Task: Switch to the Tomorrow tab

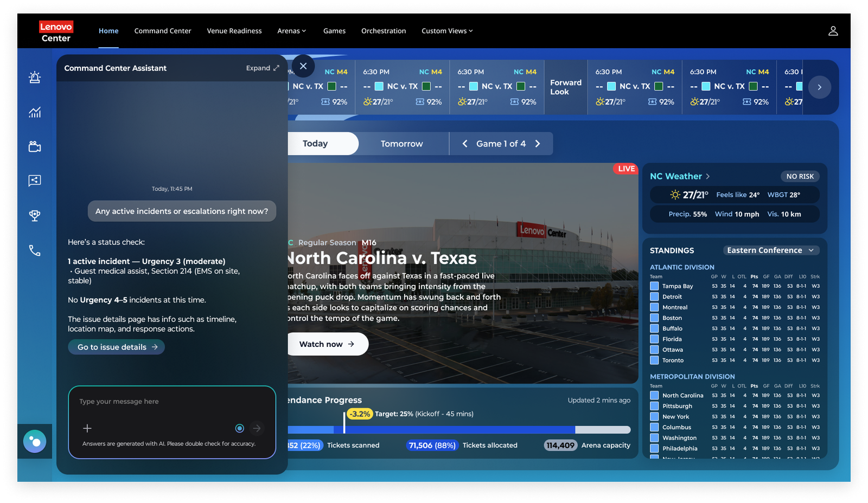Action: coord(402,144)
